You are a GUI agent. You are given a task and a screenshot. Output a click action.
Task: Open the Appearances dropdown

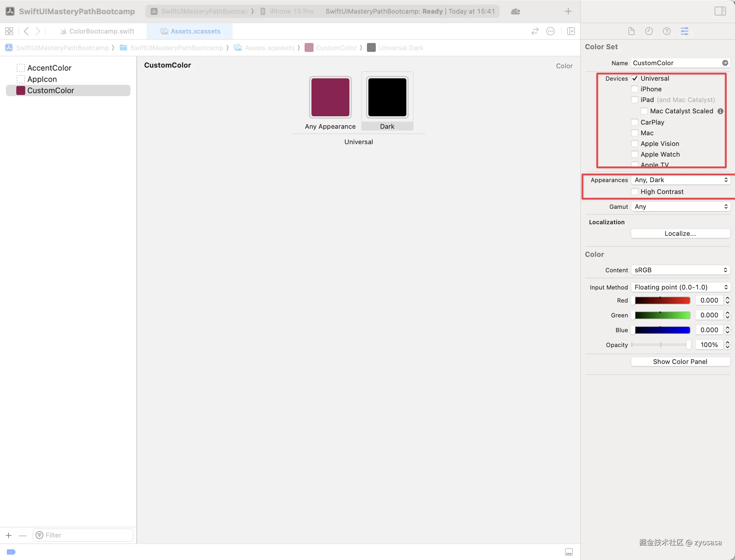[x=680, y=180]
